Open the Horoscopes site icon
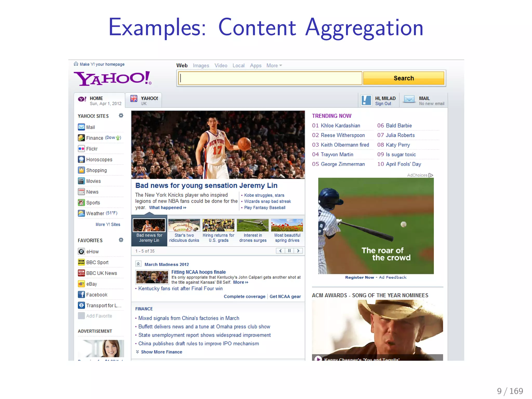 [x=81, y=159]
